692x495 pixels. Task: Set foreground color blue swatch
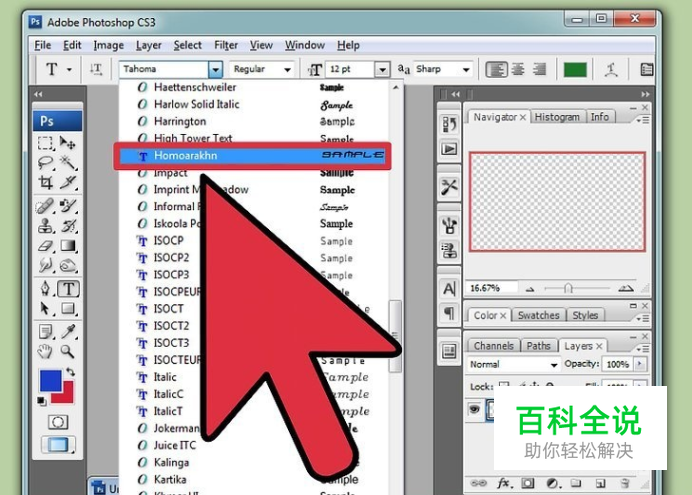(x=49, y=380)
